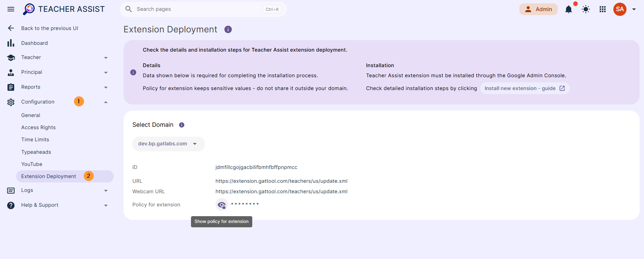This screenshot has height=259, width=644.
Task: Click the Webcam URL label
Action: (149, 192)
